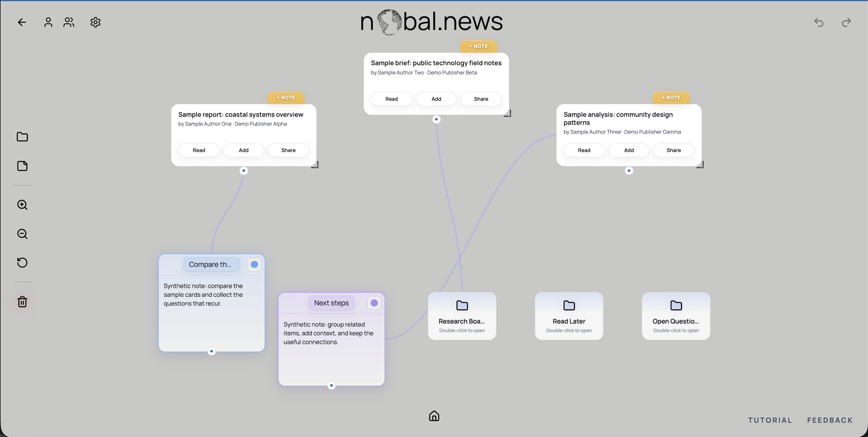This screenshot has height=437, width=868.
Task: Click the purple color dot on Next steps note
Action: [x=374, y=303]
